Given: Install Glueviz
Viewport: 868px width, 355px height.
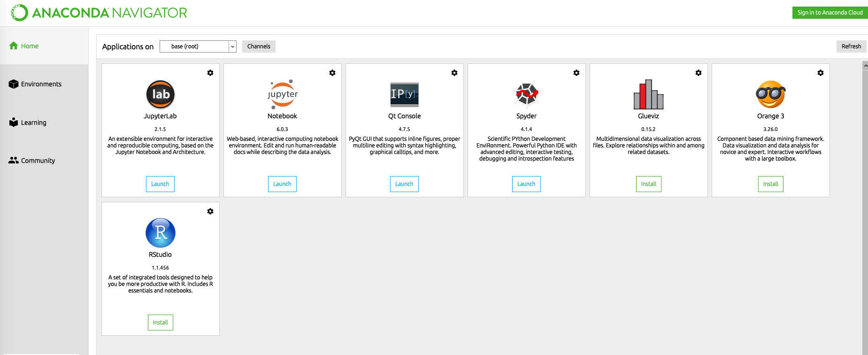Looking at the screenshot, I should pyautogui.click(x=649, y=184).
